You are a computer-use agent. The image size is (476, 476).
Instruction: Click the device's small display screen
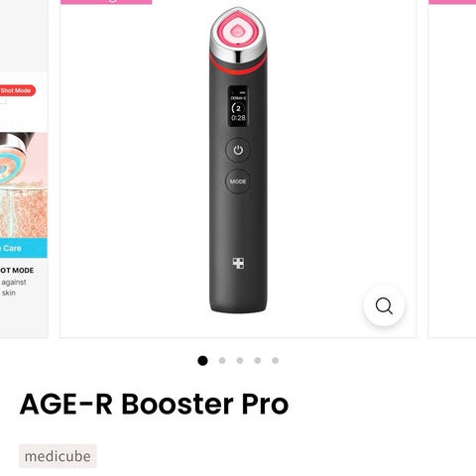coord(238,106)
